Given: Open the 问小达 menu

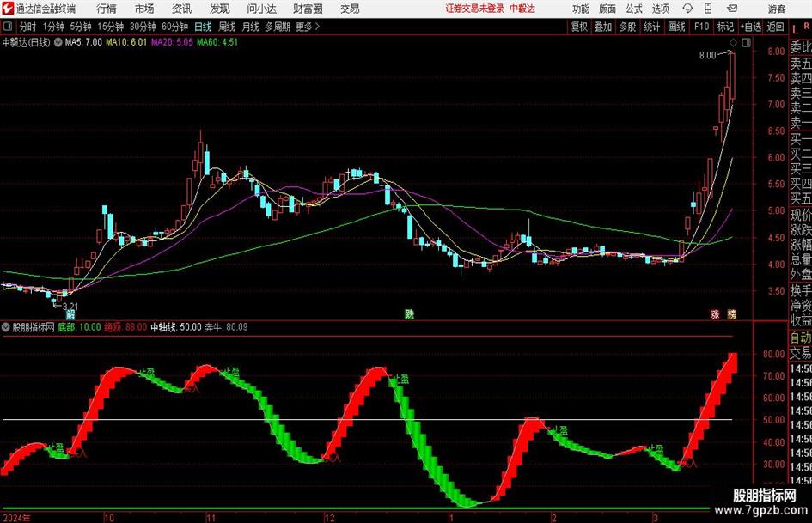Looking at the screenshot, I should (x=261, y=9).
